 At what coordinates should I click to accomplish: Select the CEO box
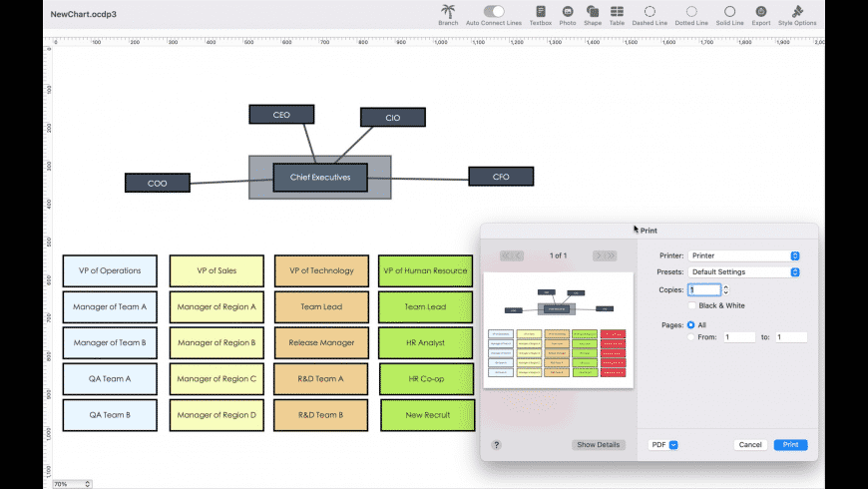click(281, 115)
